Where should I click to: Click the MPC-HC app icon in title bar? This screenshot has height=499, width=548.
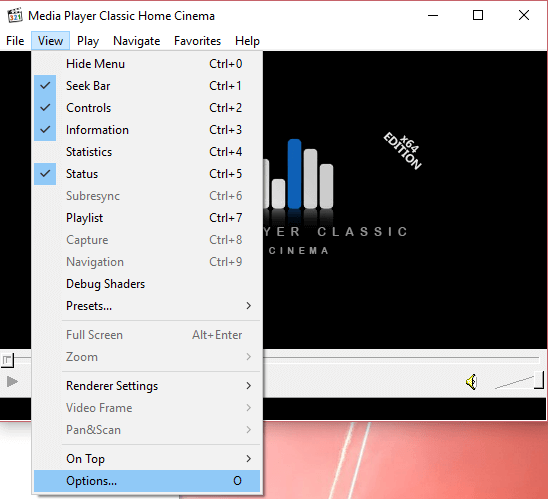tap(15, 15)
